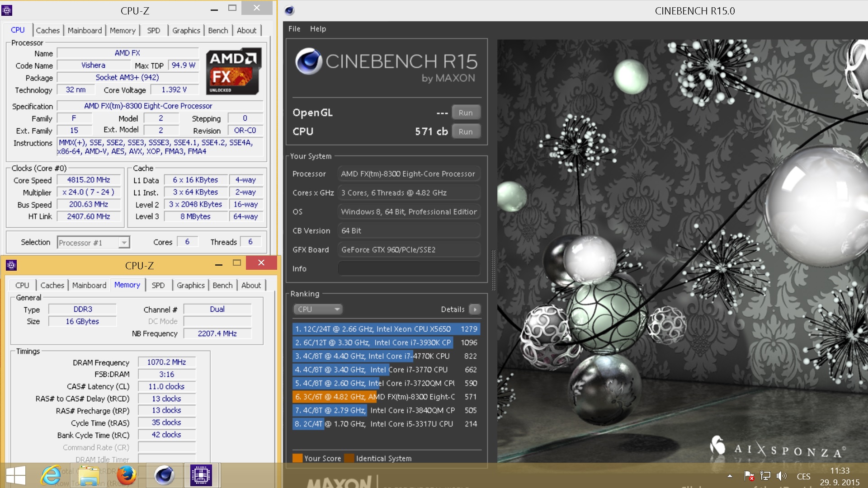Launch Firefox from the taskbar

(126, 475)
